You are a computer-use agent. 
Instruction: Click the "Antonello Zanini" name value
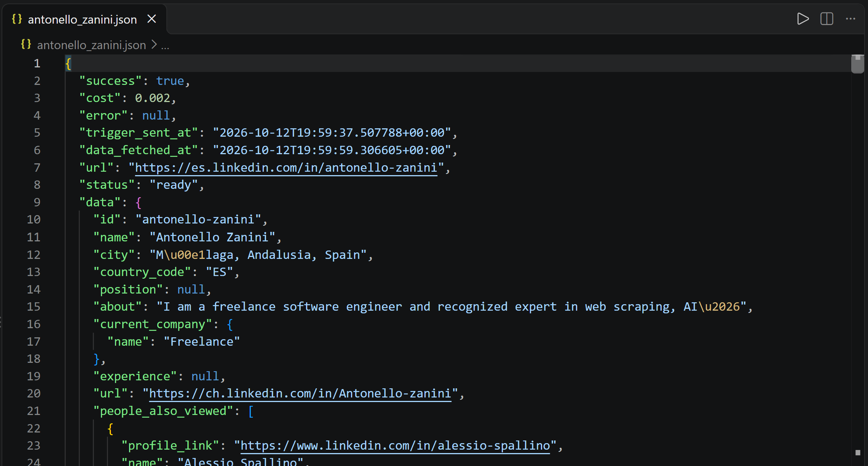(212, 237)
